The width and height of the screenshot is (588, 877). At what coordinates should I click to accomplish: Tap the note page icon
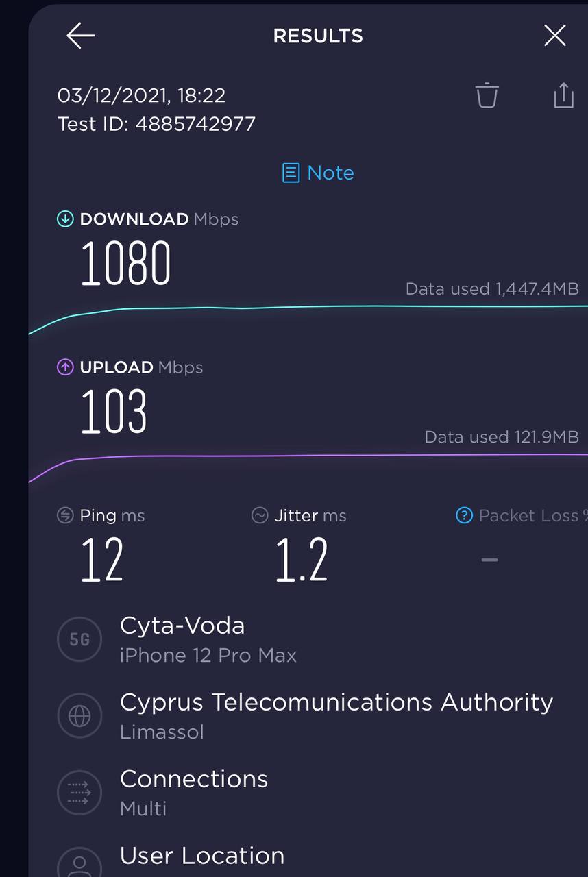pos(291,173)
